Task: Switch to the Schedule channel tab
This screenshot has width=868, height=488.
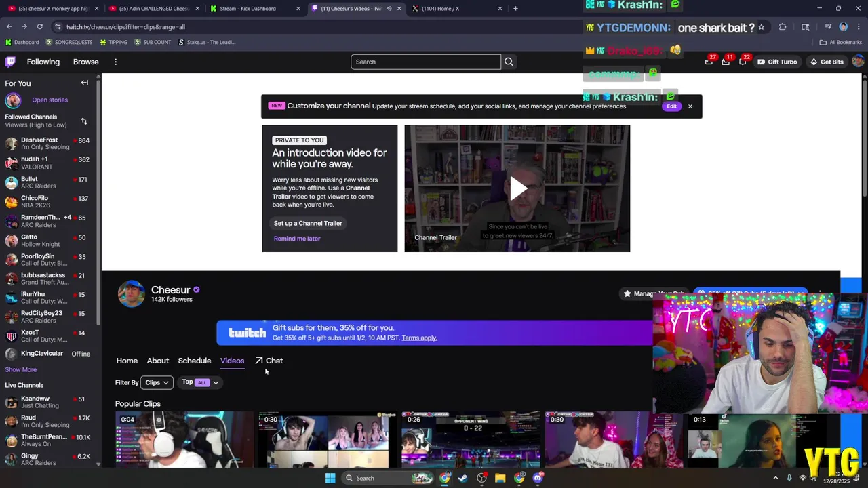Action: (x=195, y=361)
